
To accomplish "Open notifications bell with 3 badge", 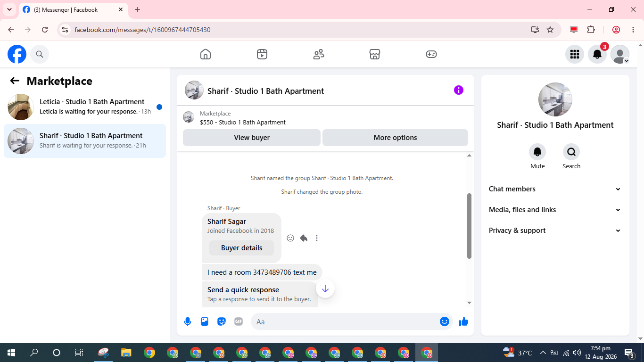I will pos(597,54).
